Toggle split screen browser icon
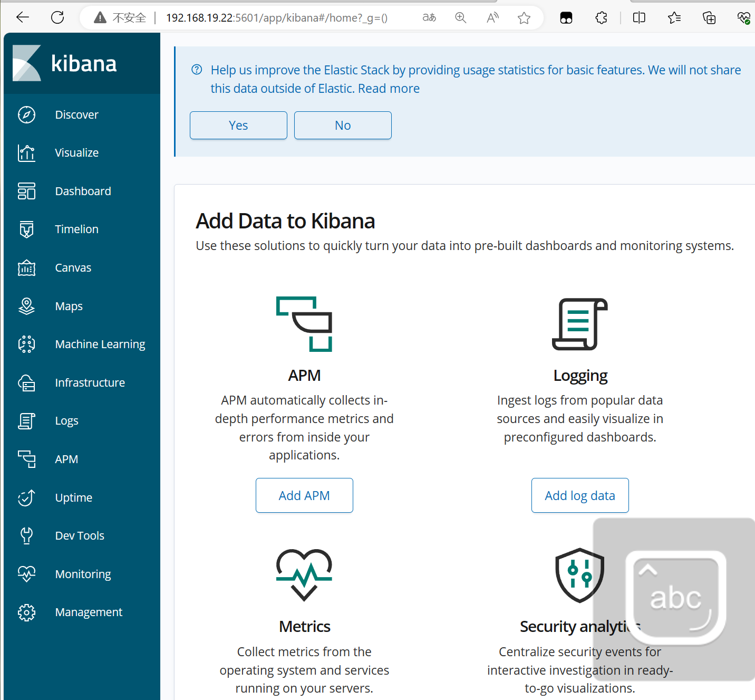This screenshot has width=755, height=700. [x=639, y=18]
